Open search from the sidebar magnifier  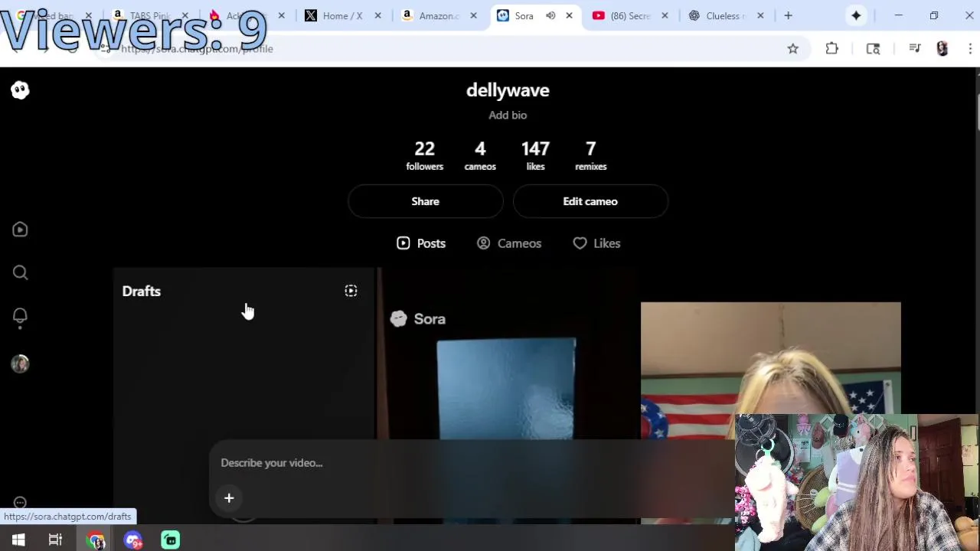pyautogui.click(x=20, y=272)
